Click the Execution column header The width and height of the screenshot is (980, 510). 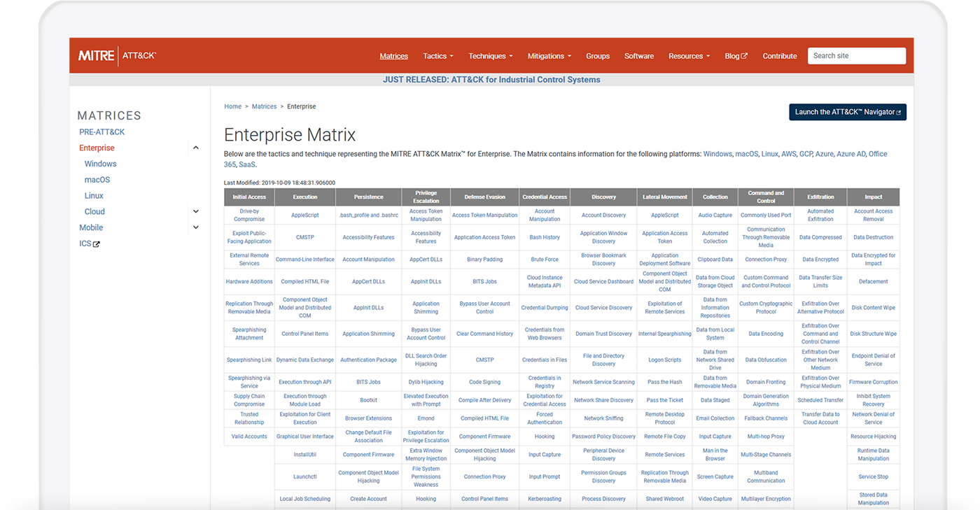[x=305, y=197]
